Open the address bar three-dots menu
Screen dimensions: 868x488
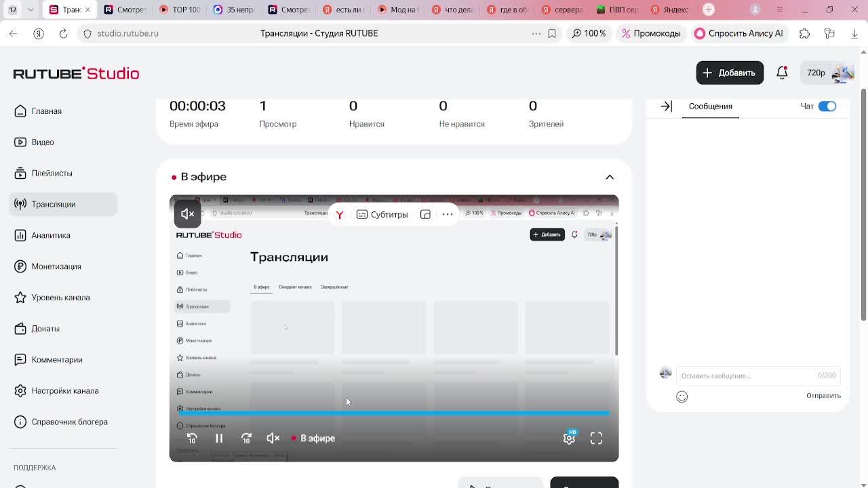coord(536,33)
